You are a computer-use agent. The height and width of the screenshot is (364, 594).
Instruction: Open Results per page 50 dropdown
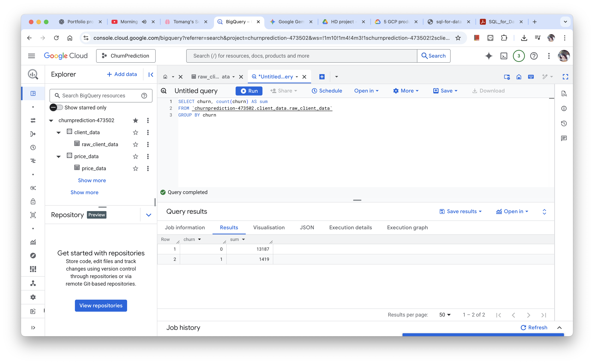click(445, 315)
